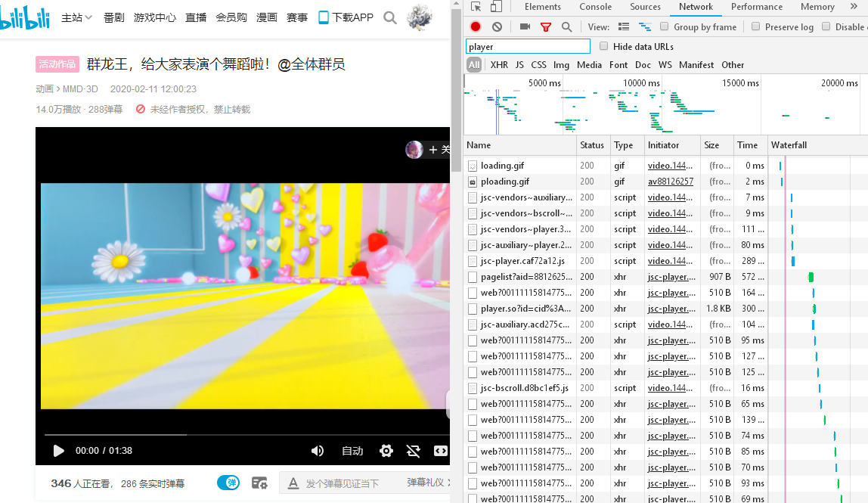Toggle the red filter funnel icon
The image size is (868, 503).
(x=546, y=26)
